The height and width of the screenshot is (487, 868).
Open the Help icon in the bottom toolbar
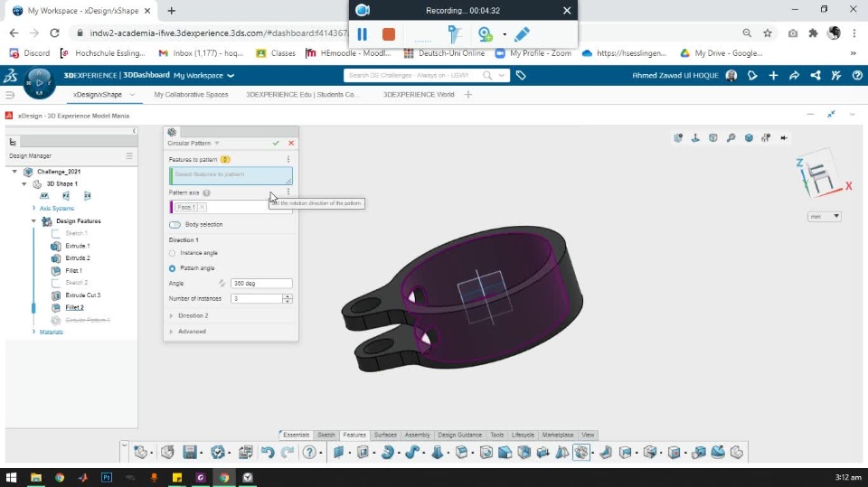click(x=309, y=452)
